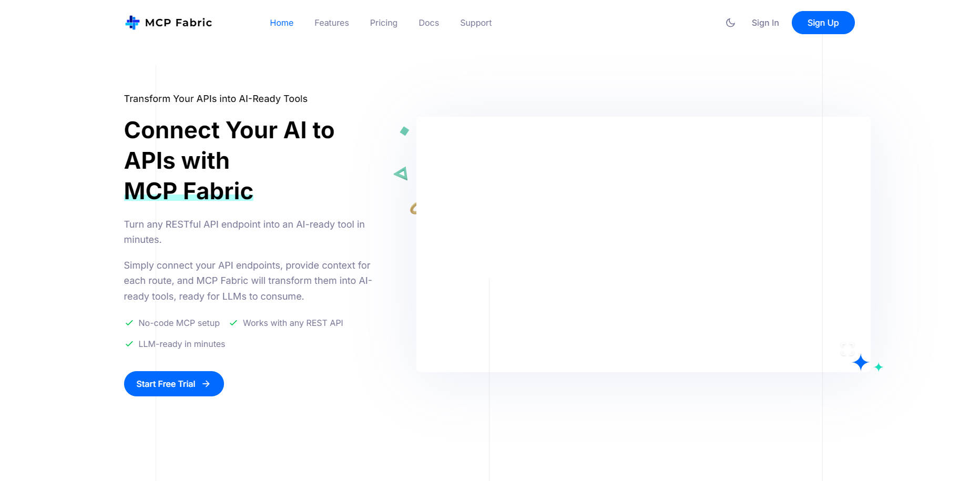Click the green triangle decorative shape

401,173
